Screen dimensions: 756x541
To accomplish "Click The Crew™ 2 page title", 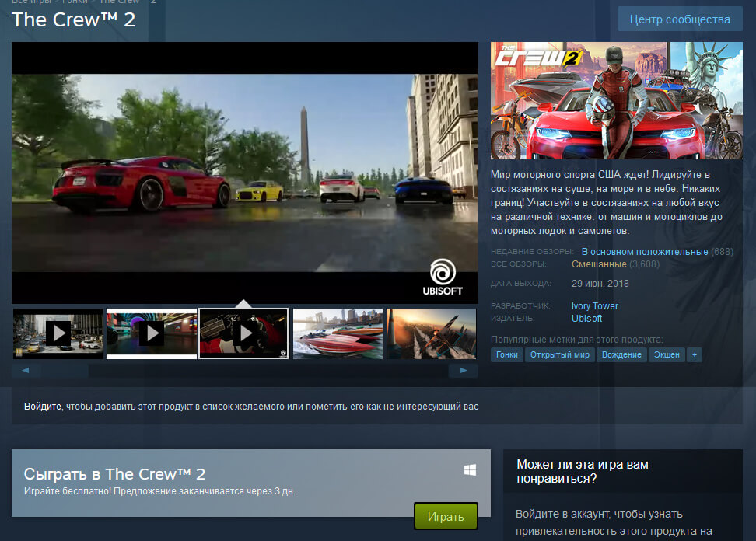I will [x=73, y=19].
